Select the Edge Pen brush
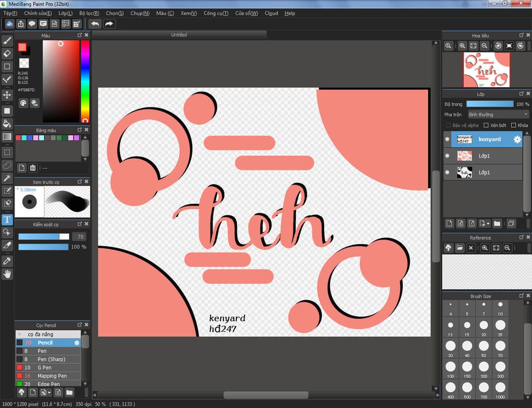Image resolution: width=532 pixels, height=408 pixels. click(48, 384)
